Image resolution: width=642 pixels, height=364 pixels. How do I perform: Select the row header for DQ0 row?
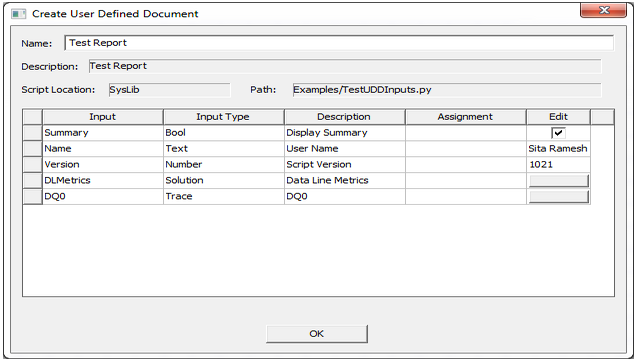[x=32, y=197]
